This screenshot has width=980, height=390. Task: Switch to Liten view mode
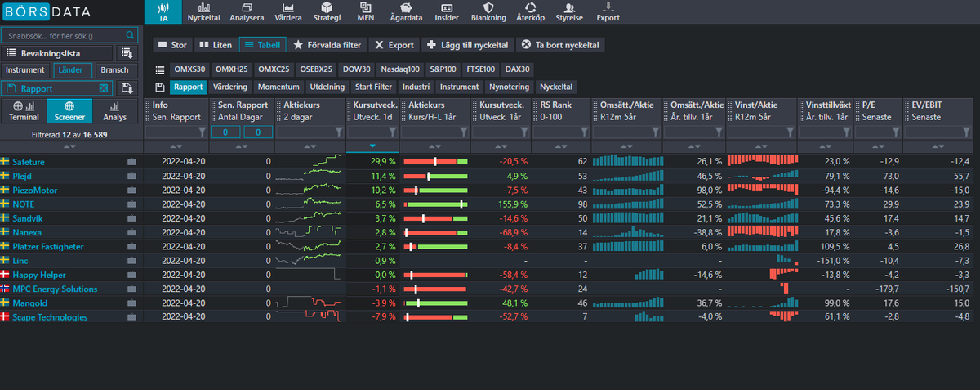click(215, 45)
